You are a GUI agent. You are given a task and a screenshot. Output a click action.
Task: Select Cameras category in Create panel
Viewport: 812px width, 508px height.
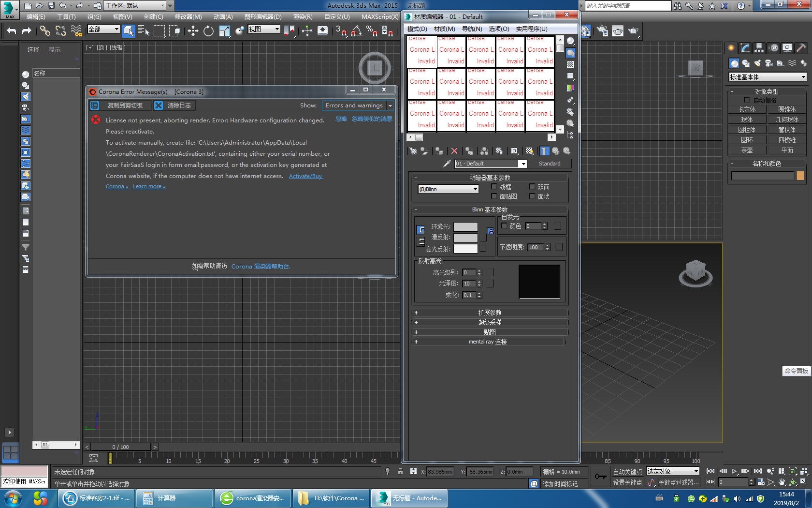(x=768, y=63)
